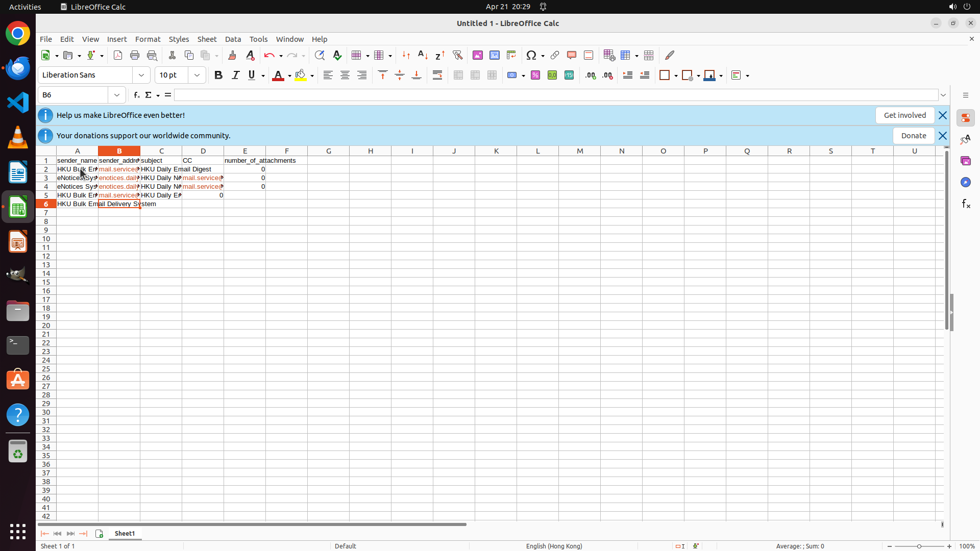Click the Clone Formatting paintbrush icon
The height and width of the screenshot is (551, 980).
232,55
